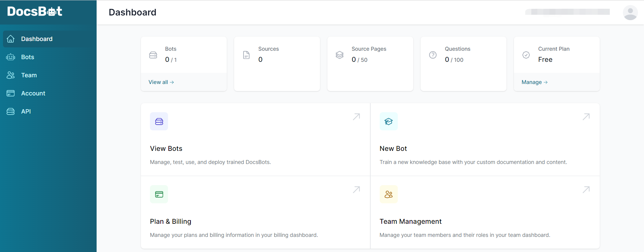Click the Source Pages layers icon
The image size is (644, 252).
click(339, 55)
